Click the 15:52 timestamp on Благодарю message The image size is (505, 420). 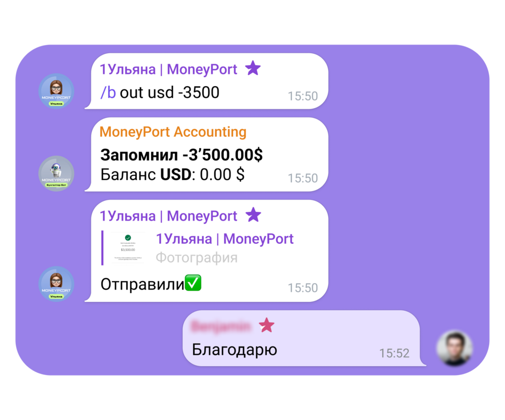pos(394,354)
